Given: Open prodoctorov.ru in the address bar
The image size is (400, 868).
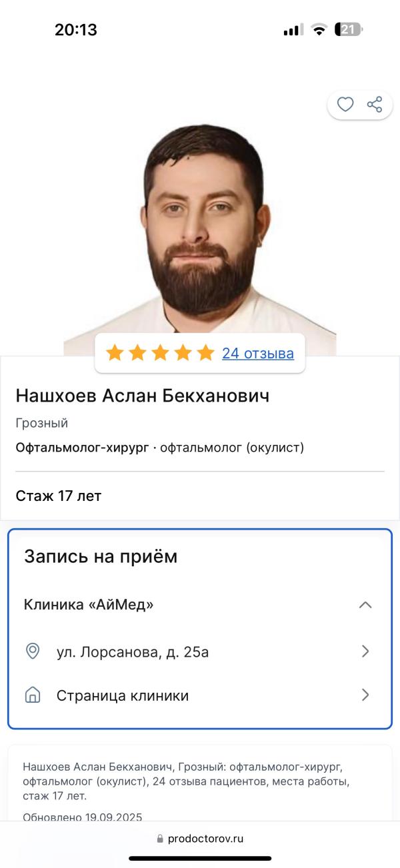Looking at the screenshot, I should tap(208, 838).
